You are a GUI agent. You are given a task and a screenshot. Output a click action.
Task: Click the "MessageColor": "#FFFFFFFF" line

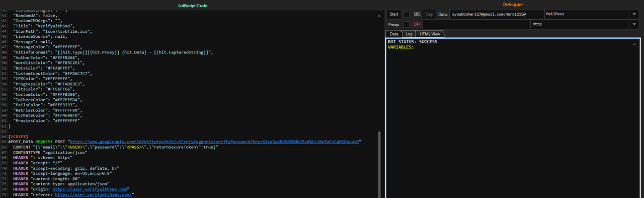(x=47, y=47)
